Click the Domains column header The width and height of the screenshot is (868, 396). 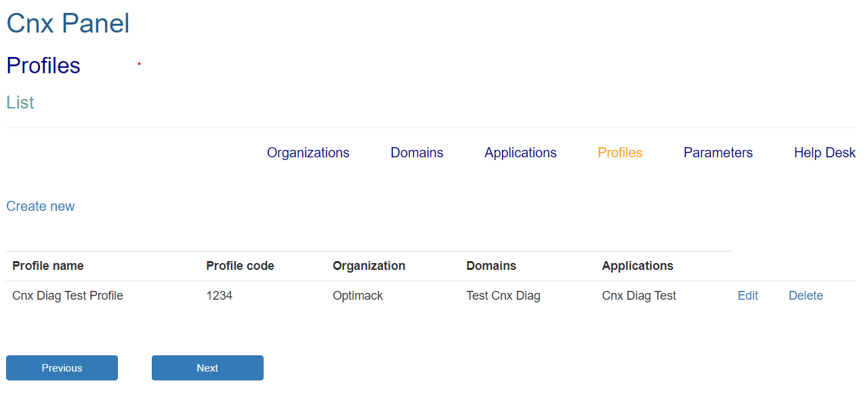click(491, 266)
